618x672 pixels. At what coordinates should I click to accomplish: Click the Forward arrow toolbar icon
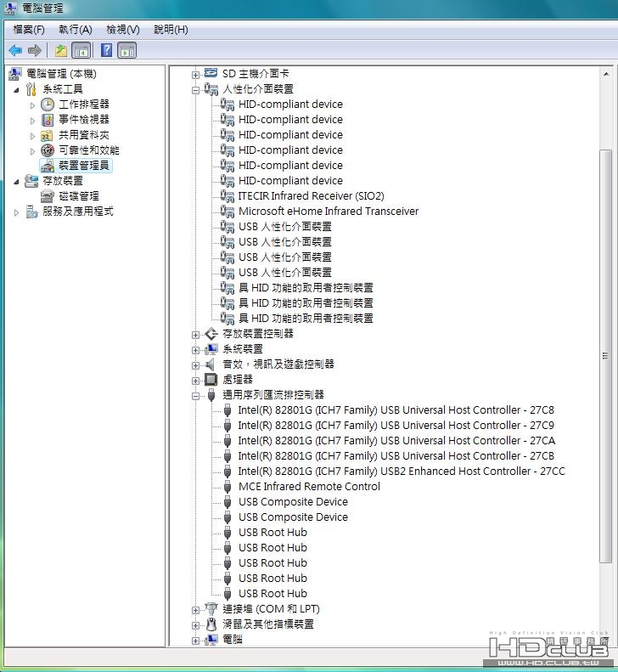[x=35, y=51]
